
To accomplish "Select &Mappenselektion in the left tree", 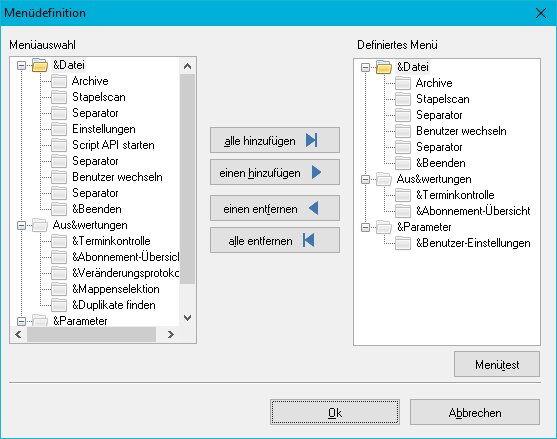I will pos(116,289).
